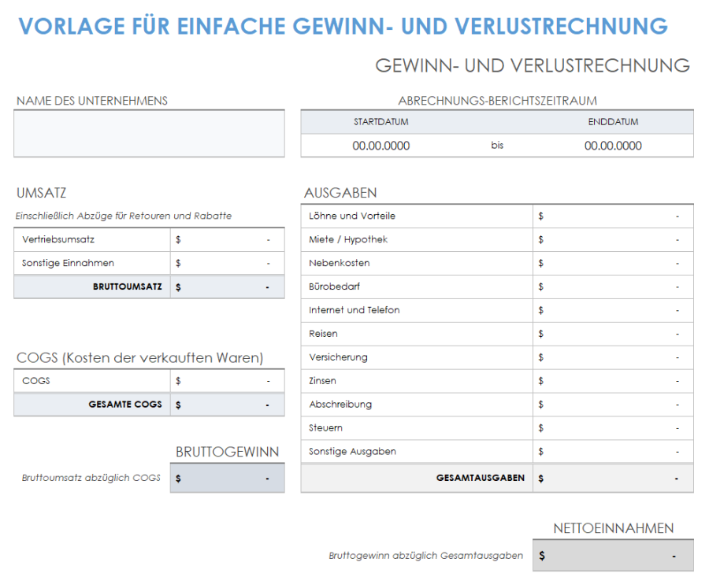Select the Abschreibung value cell
This screenshot has width=709, height=588.
[x=613, y=405]
